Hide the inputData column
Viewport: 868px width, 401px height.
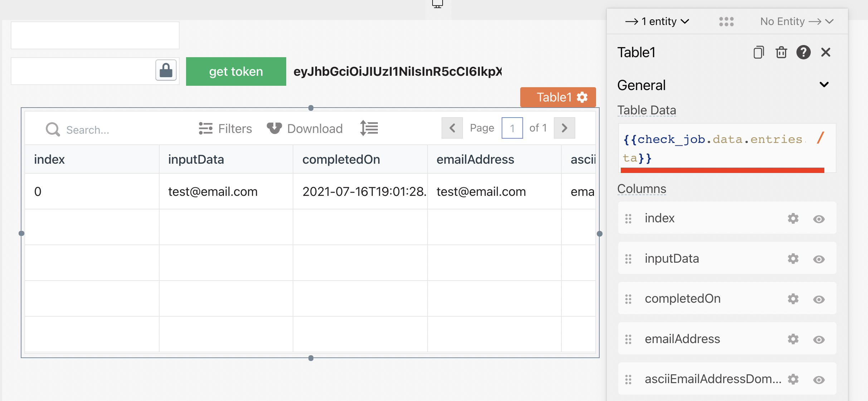(819, 259)
